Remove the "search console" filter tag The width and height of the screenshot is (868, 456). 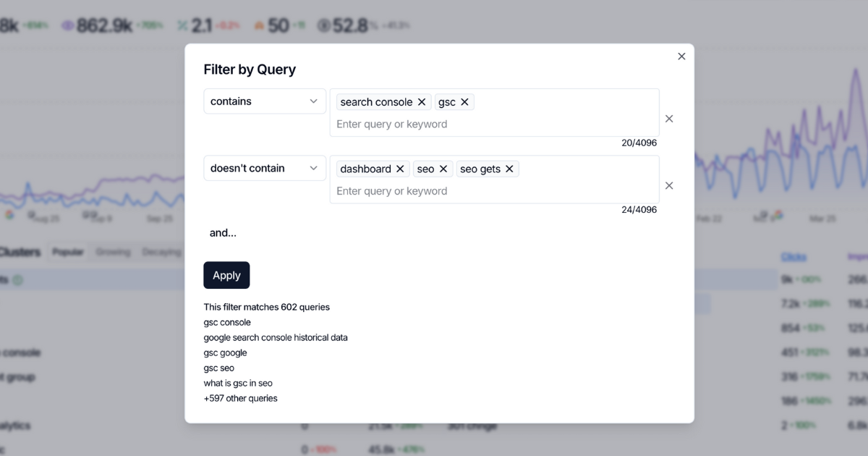click(422, 101)
